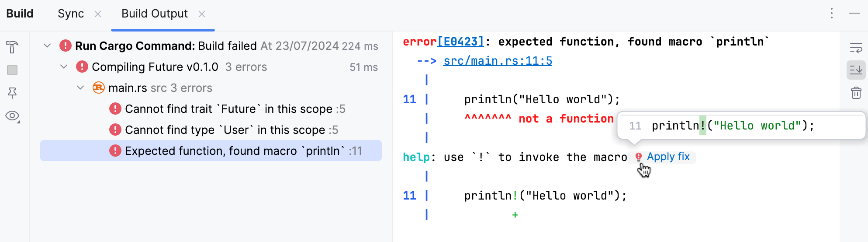Close the Build Output tab
This screenshot has width=868, height=242.
(x=202, y=14)
